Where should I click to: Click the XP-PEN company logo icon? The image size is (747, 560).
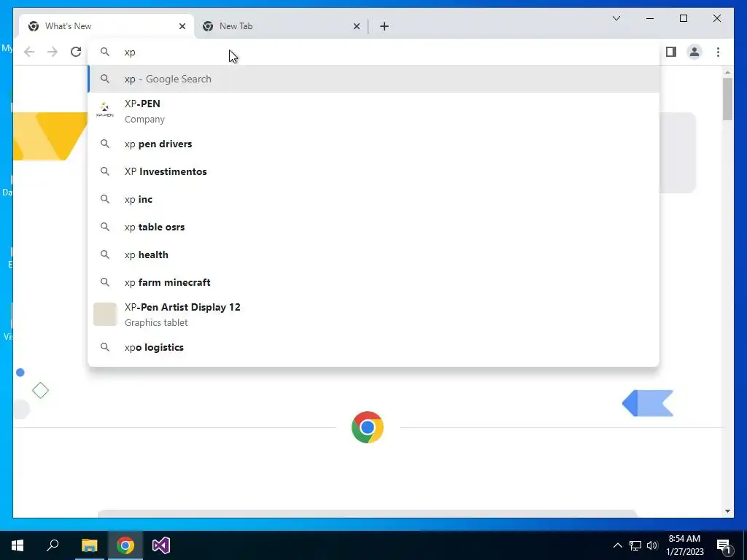click(x=105, y=109)
